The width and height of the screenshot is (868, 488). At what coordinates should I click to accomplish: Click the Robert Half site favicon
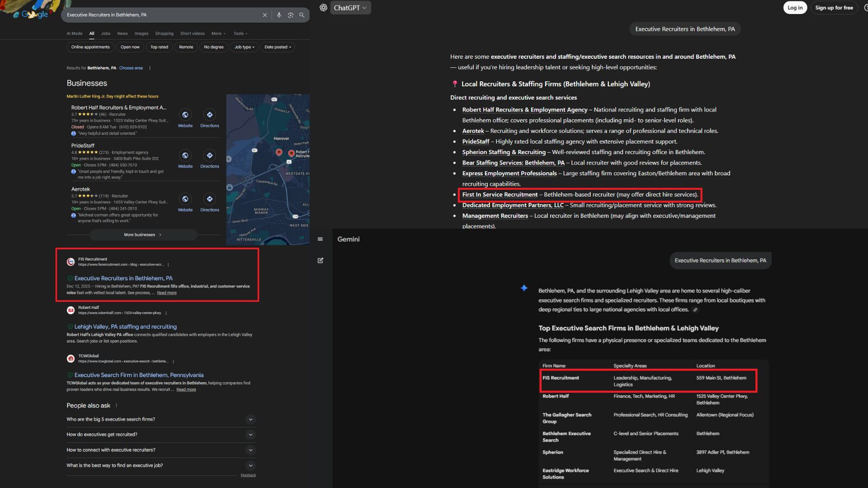tap(71, 310)
